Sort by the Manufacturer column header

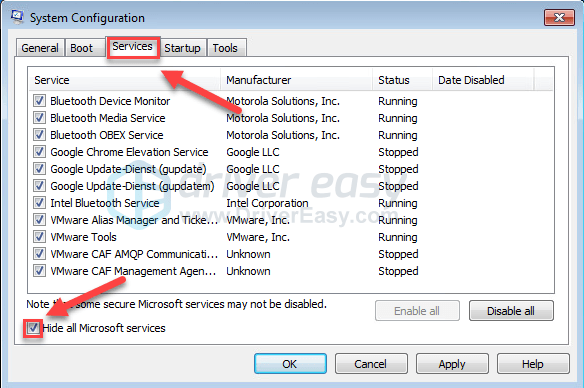(x=296, y=80)
